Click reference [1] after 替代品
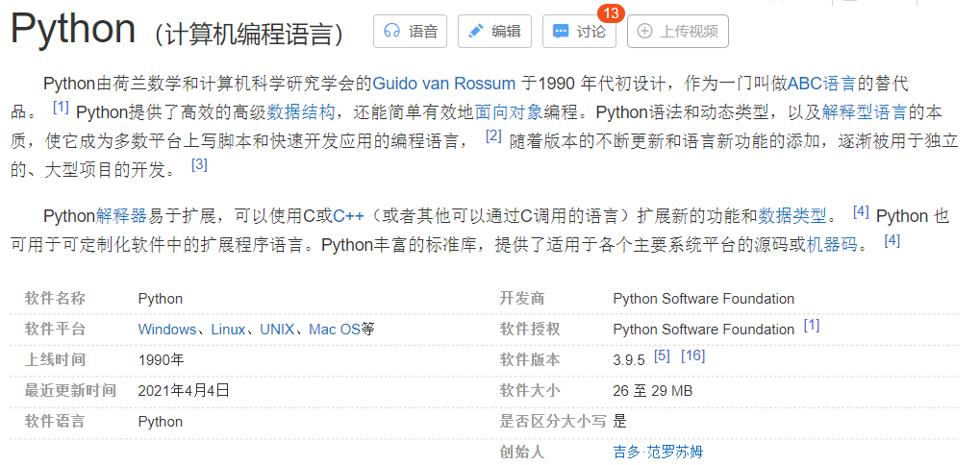The image size is (980, 465). (x=61, y=108)
